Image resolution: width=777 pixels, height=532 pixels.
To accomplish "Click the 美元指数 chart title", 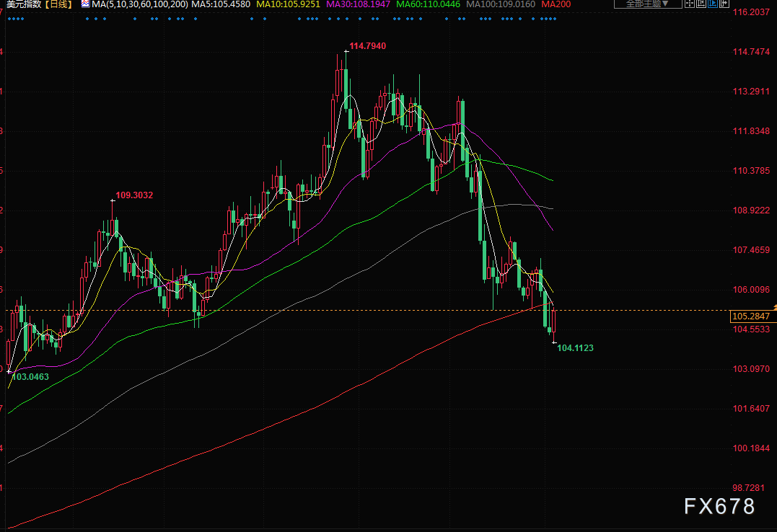I will [24, 4].
